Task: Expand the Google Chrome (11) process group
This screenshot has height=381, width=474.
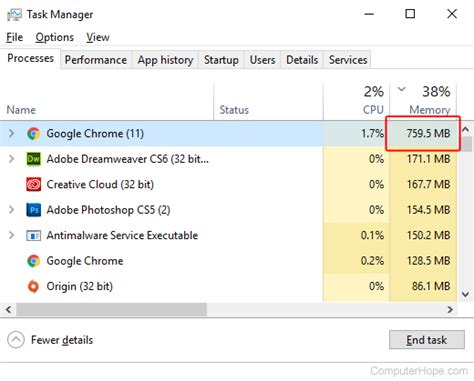Action: click(11, 134)
